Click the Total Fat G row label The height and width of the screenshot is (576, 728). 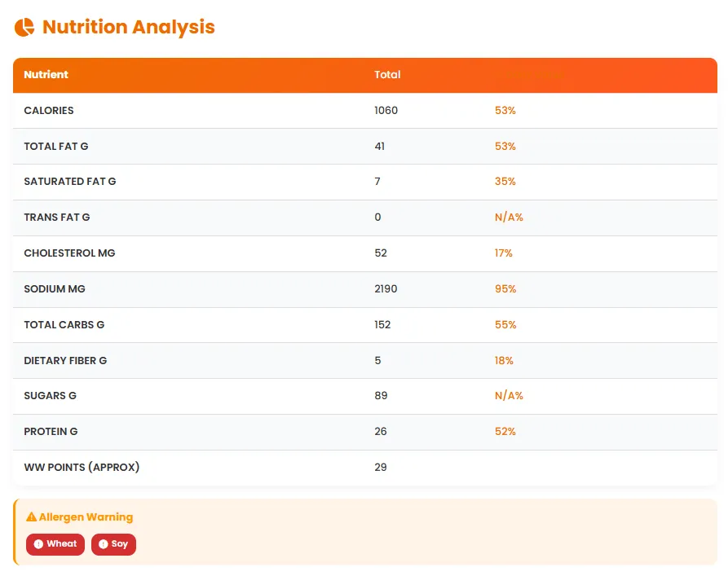tap(55, 147)
